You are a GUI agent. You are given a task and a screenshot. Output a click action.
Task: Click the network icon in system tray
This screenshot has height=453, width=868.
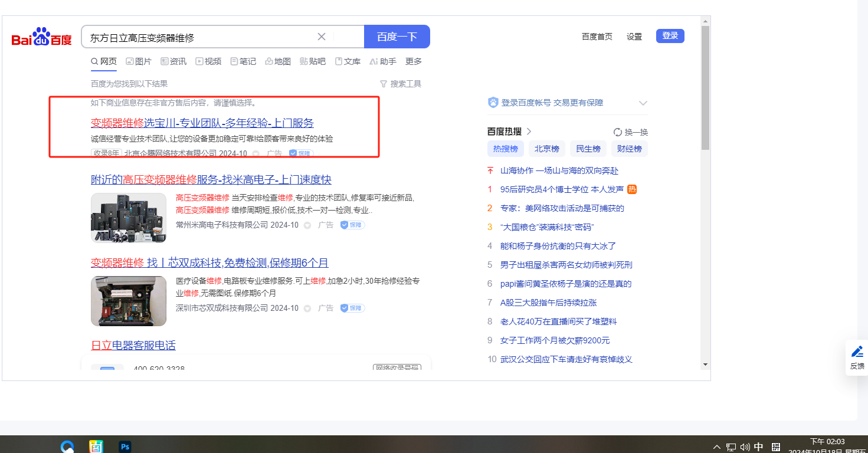[731, 447]
